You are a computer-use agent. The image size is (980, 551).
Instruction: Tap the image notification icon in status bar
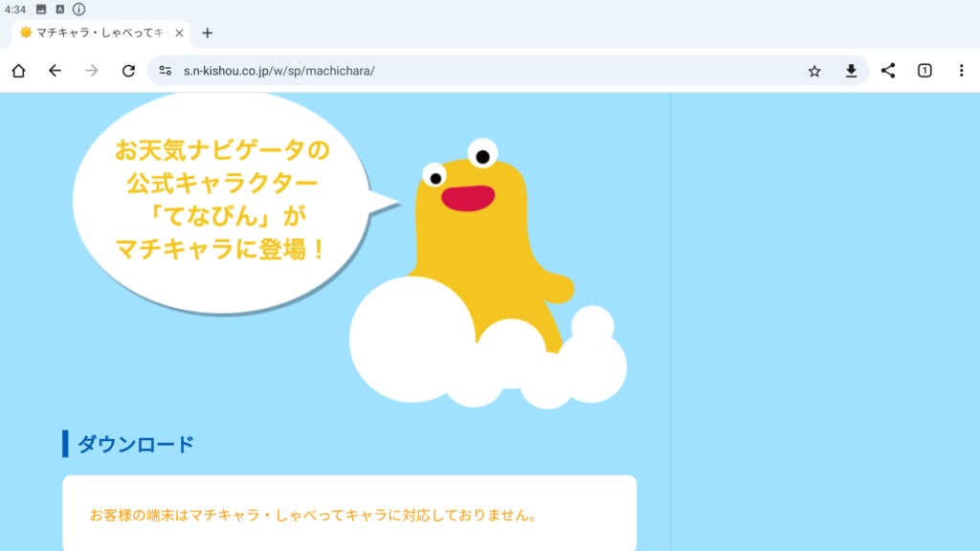point(41,9)
